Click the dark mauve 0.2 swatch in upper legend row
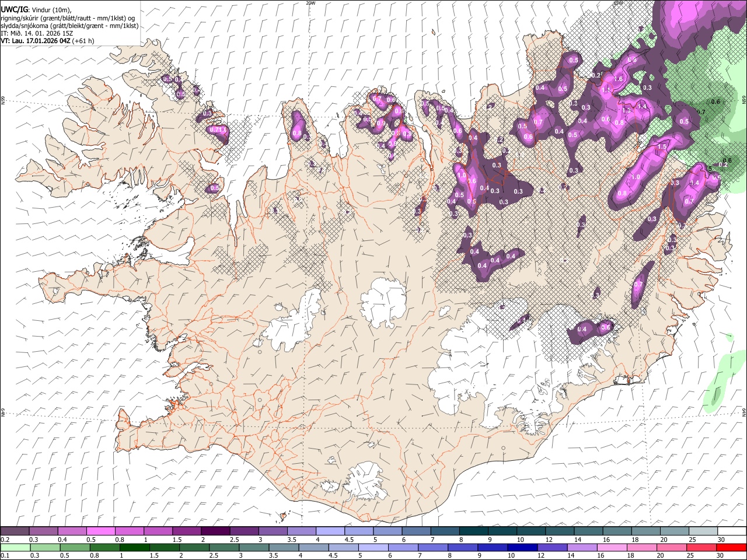The width and height of the screenshot is (747, 560). tap(15, 531)
